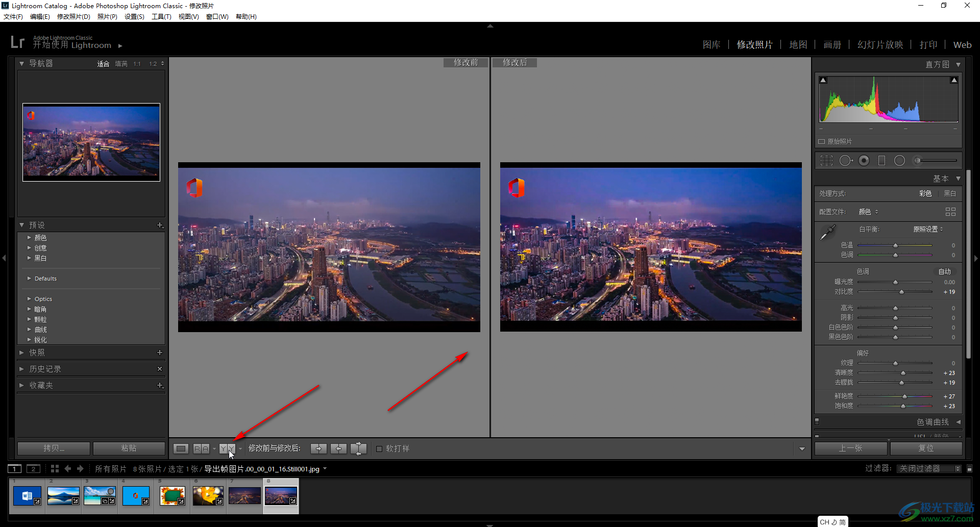Enable 软打样 soft proofing checkbox
Screen dimensions: 980x527
pos(379,449)
